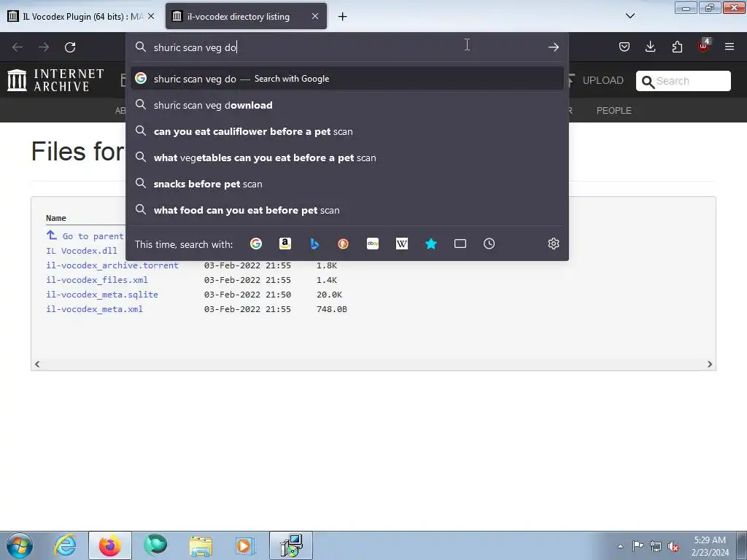
Task: Open the uBlock Origin extension icon
Action: (704, 46)
